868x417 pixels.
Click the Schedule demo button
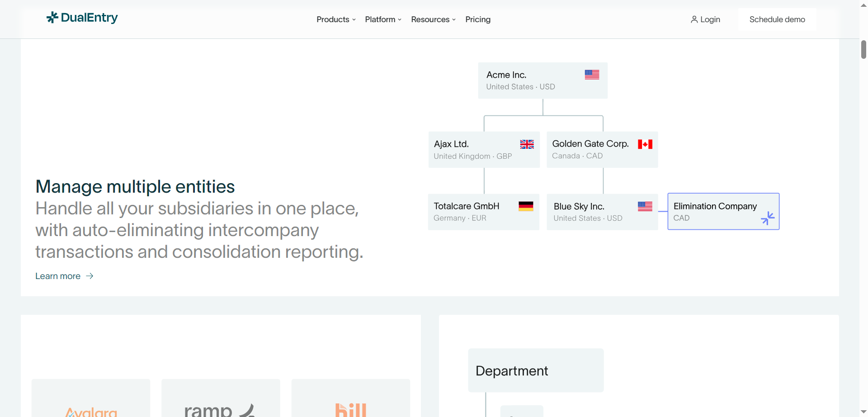[x=777, y=19]
